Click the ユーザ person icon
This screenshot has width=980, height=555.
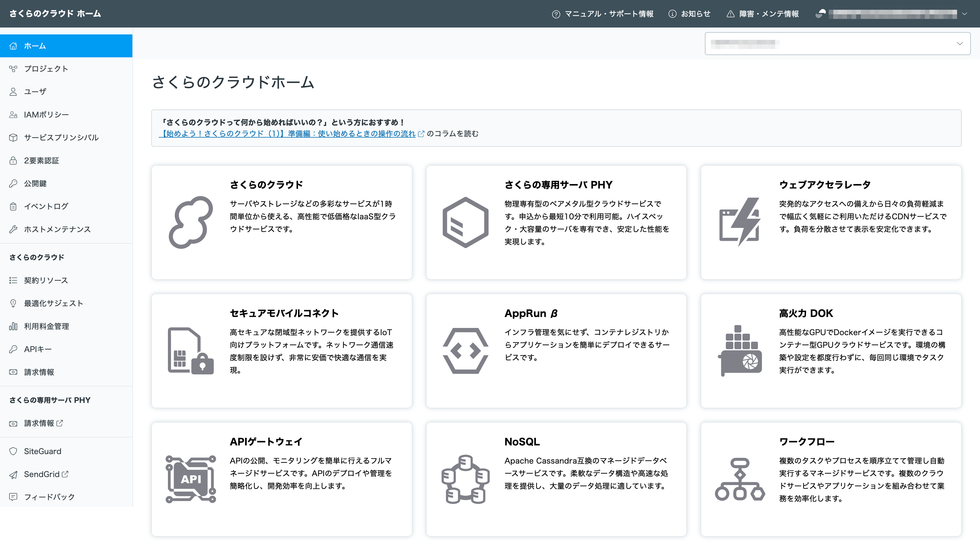(x=13, y=91)
